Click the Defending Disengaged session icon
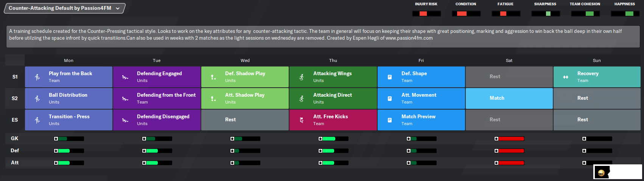This screenshot has height=181, width=644. click(x=125, y=120)
